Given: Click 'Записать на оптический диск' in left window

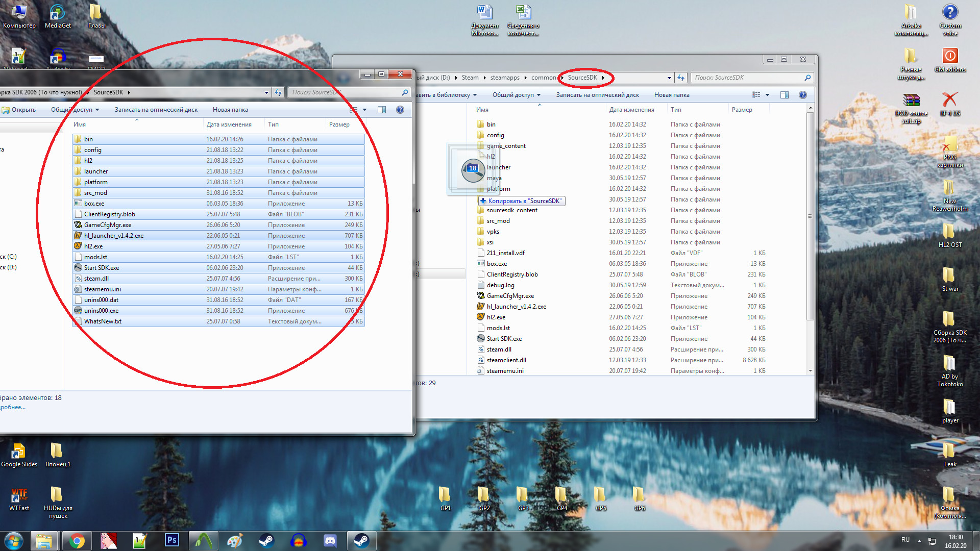Looking at the screenshot, I should [156, 110].
